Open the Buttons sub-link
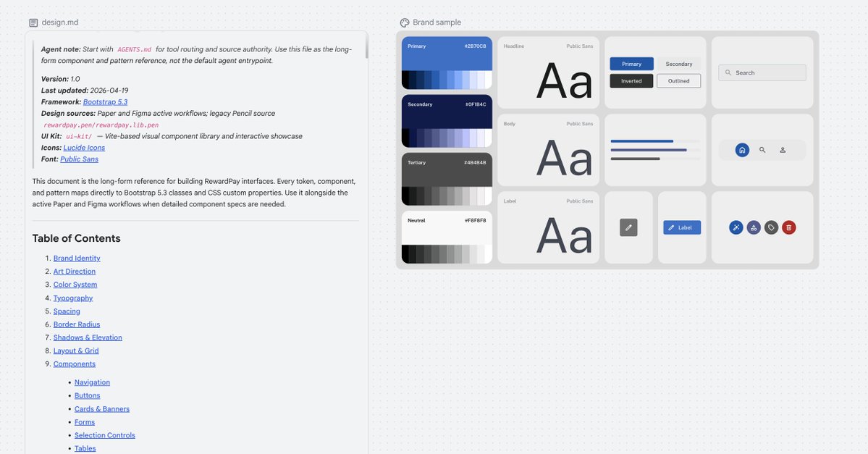Viewport: 868px width, 454px height. [x=88, y=395]
